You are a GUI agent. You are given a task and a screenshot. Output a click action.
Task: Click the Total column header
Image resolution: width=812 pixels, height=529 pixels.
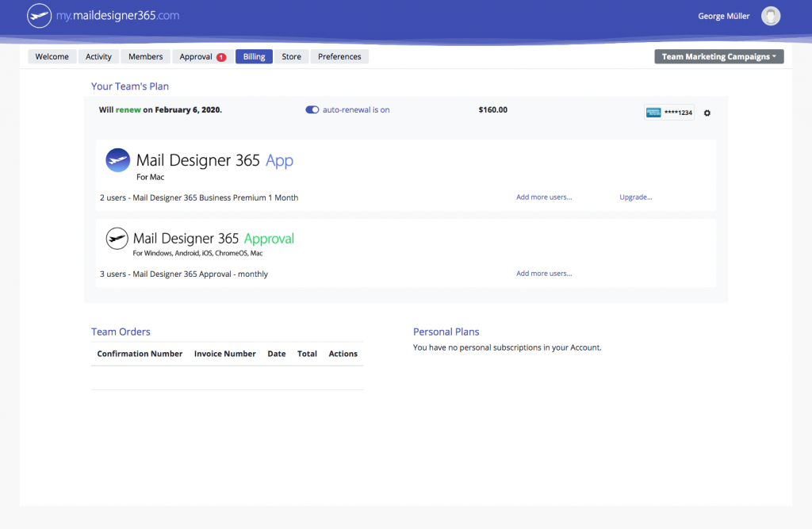pyautogui.click(x=307, y=354)
